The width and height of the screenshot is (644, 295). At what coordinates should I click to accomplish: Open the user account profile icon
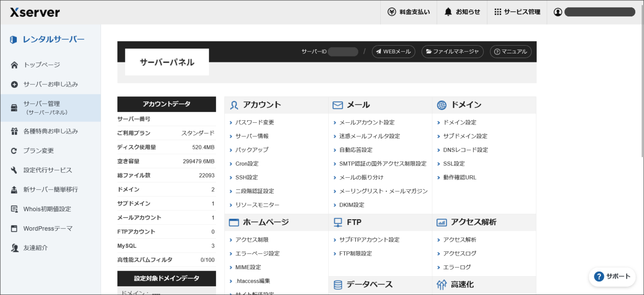(x=558, y=12)
